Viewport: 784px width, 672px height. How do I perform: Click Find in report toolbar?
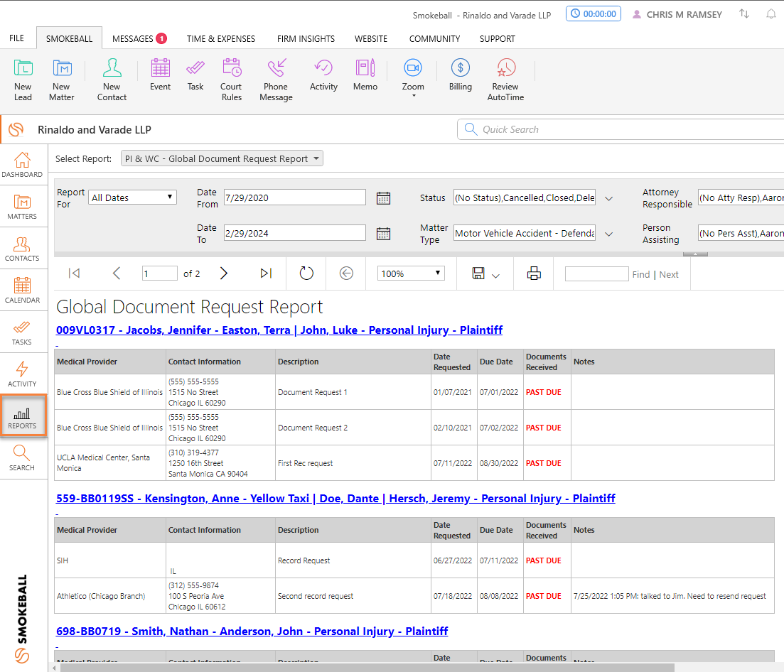(x=640, y=274)
